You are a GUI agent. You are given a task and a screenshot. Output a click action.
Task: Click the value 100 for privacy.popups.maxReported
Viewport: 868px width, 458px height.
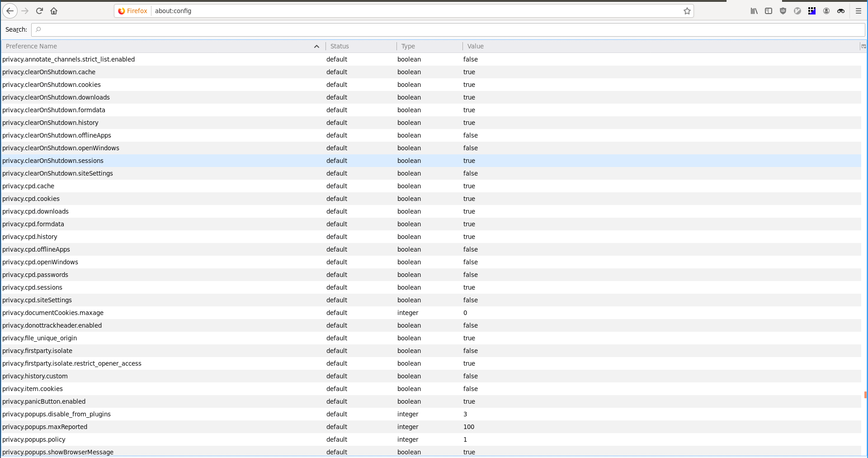[469, 427]
